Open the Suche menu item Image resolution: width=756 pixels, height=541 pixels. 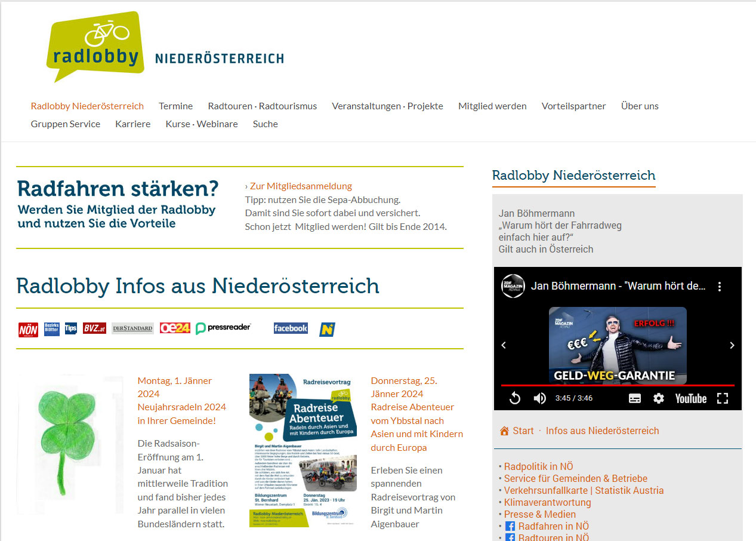click(x=266, y=124)
